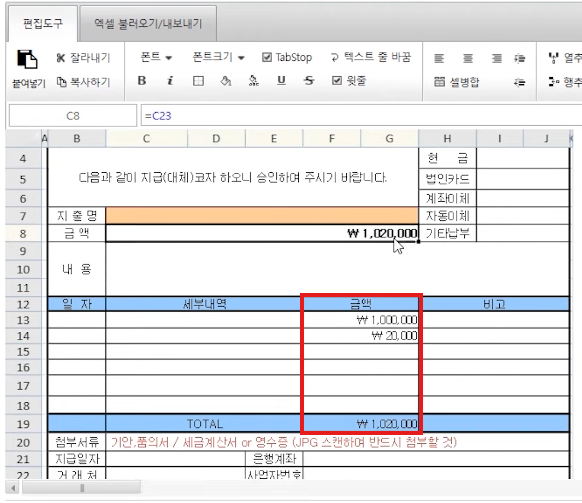Toggle strikethrough formatting
Screen dimensions: 582x503
click(x=309, y=81)
